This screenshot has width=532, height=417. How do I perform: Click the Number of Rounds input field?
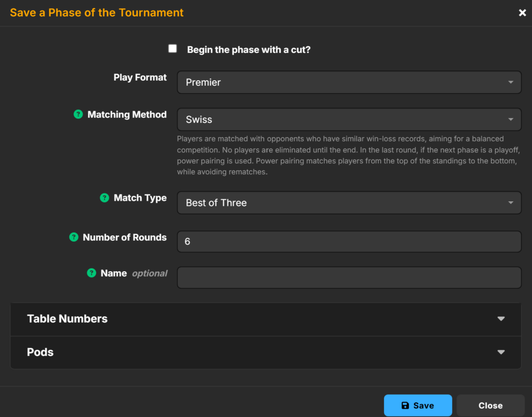(349, 242)
